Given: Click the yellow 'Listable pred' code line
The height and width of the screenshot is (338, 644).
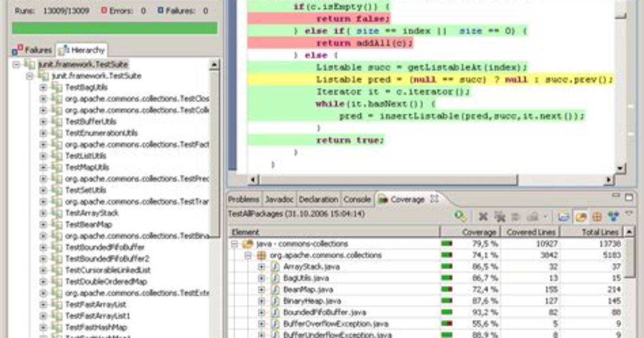Looking at the screenshot, I should click(x=430, y=80).
